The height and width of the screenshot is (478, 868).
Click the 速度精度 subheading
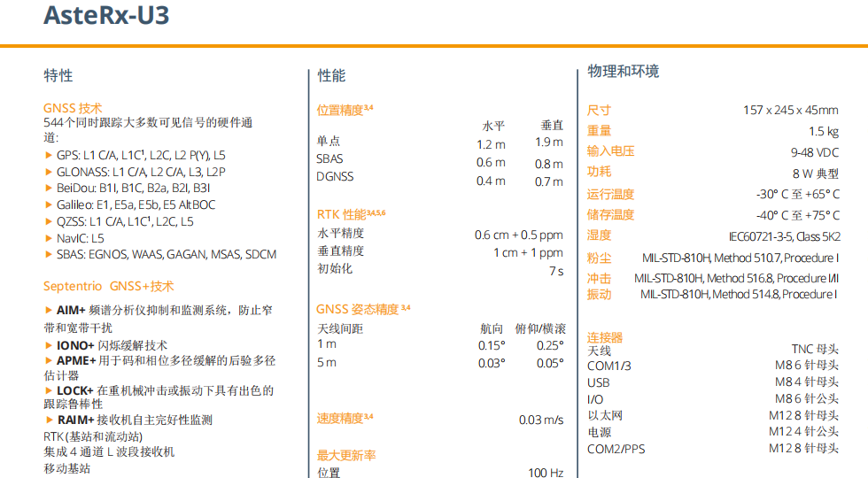click(345, 418)
